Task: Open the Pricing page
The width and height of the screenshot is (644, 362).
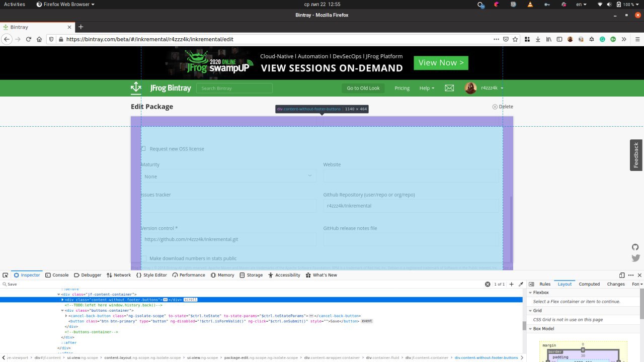Action: [402, 88]
